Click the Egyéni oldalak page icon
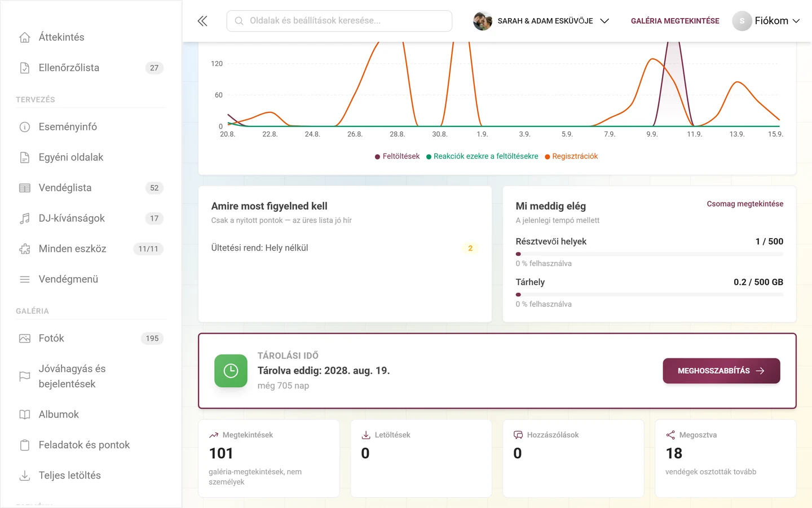 tap(25, 157)
